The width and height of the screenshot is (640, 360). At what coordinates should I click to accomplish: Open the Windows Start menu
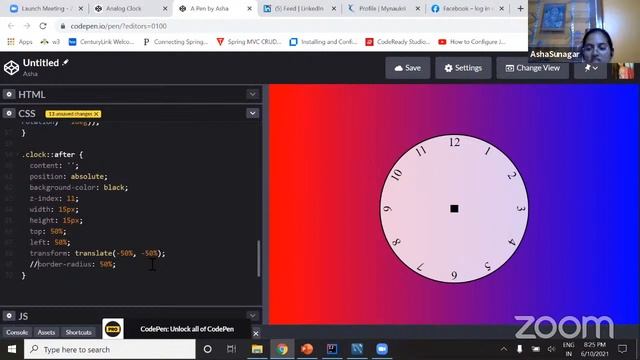[12, 349]
